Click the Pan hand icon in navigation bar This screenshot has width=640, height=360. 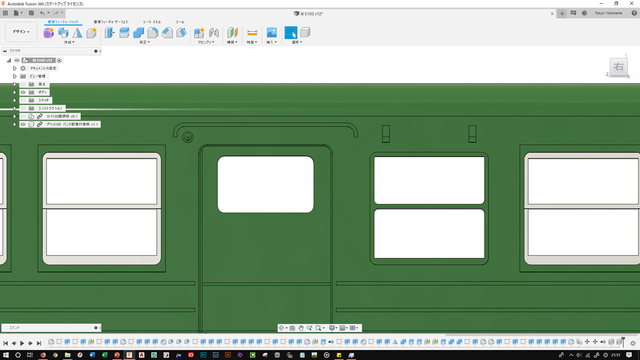(301, 328)
